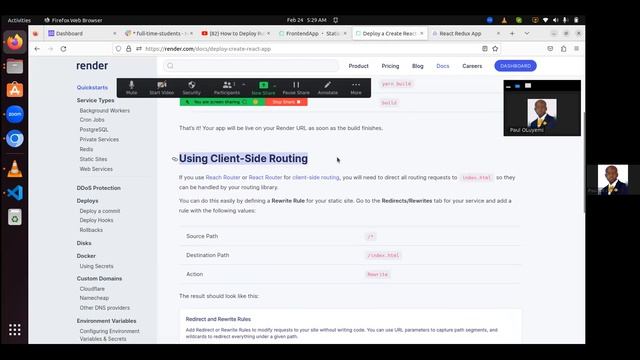Switch to full-time-students tab

click(158, 33)
